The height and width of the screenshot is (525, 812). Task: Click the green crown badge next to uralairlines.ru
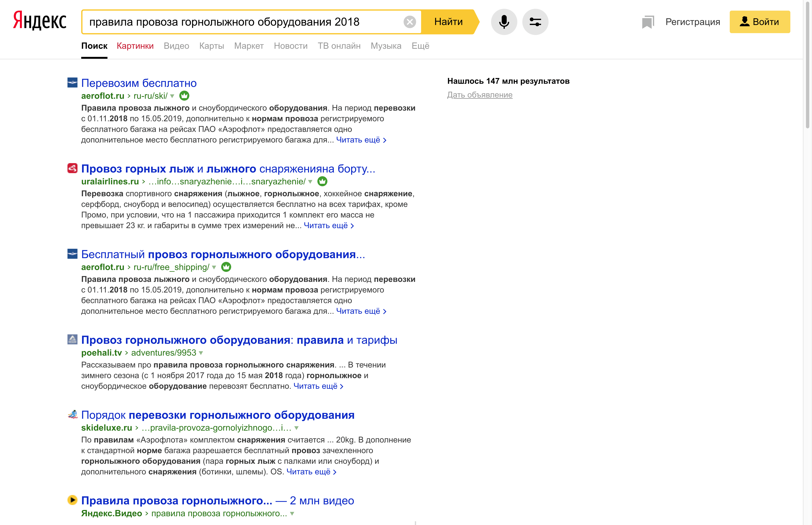322,181
